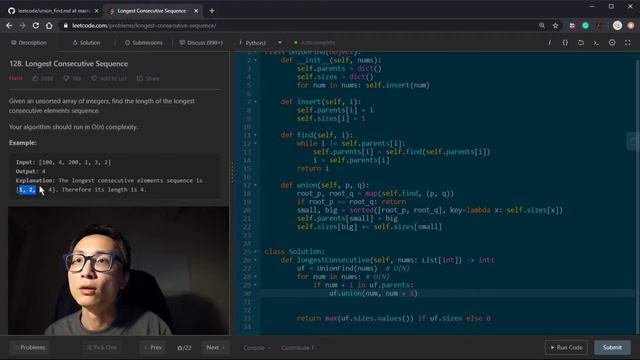Open the browser profile avatar
640x360 pixels.
[x=617, y=25]
